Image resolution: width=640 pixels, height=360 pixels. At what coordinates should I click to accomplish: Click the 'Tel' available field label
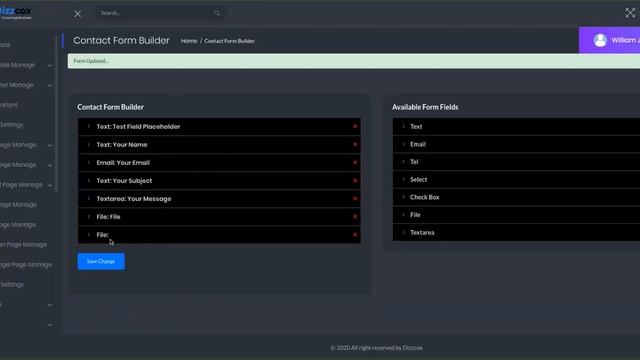coord(414,162)
